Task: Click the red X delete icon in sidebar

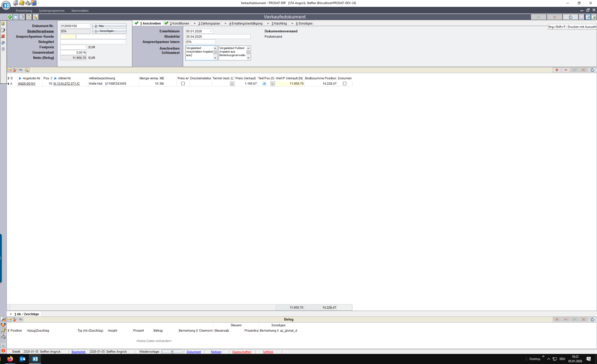Action: click(3, 36)
